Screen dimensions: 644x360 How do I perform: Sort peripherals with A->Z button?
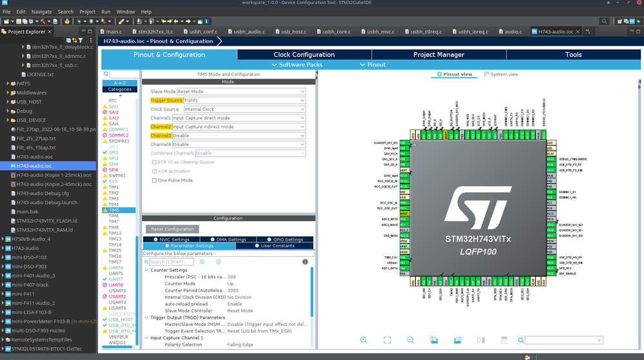click(x=119, y=83)
